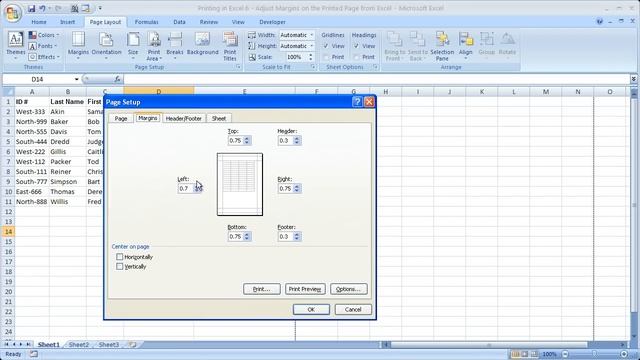This screenshot has width=640, height=360.
Task: Click the Options... button
Action: coord(349,289)
